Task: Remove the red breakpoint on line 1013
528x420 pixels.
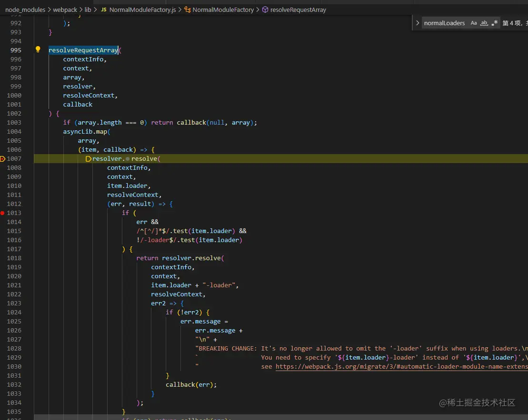Action: 2,213
